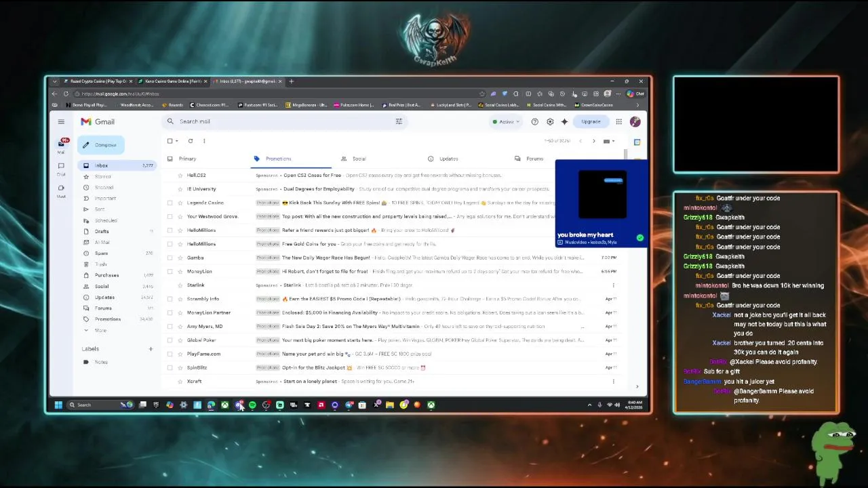
Task: Open the Meet icon in Gmail rail
Action: coord(61,189)
